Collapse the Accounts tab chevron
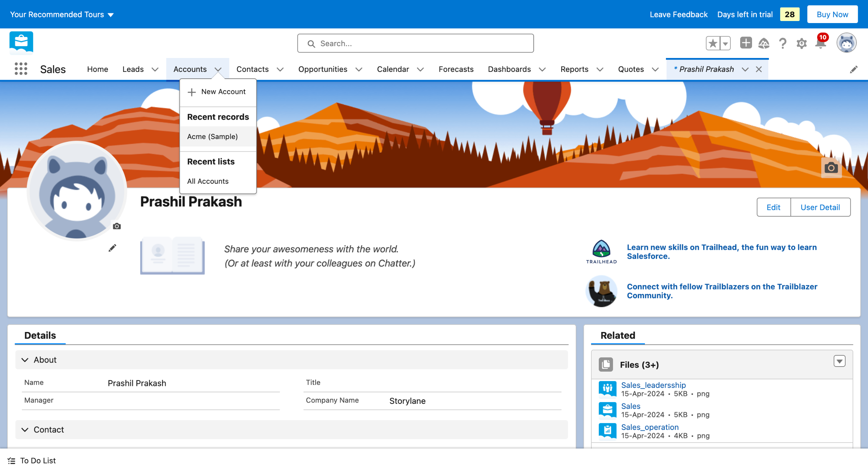The height and width of the screenshot is (472, 868). pyautogui.click(x=218, y=70)
